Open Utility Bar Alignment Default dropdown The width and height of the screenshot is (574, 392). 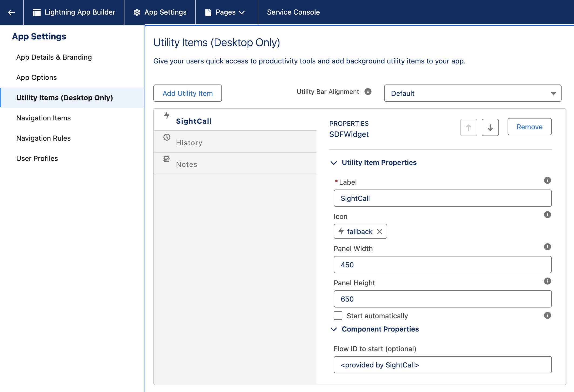473,93
